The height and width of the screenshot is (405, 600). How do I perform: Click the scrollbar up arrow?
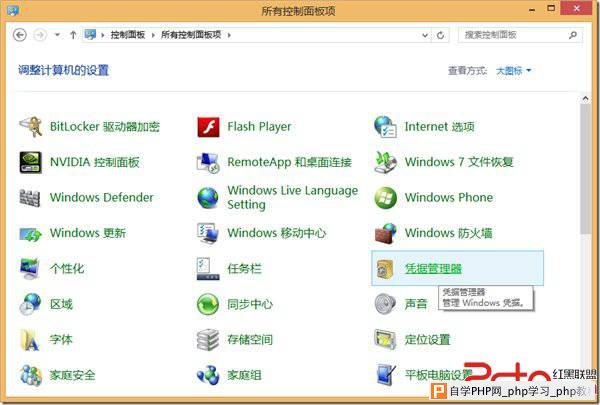(585, 98)
